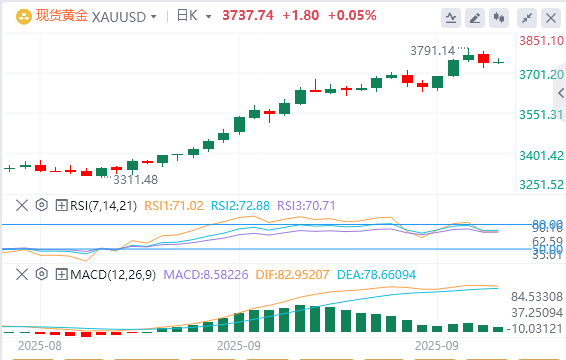Screen dimensions: 566x360
Task: Click the 3701.20 price axis label
Action: pyautogui.click(x=541, y=75)
